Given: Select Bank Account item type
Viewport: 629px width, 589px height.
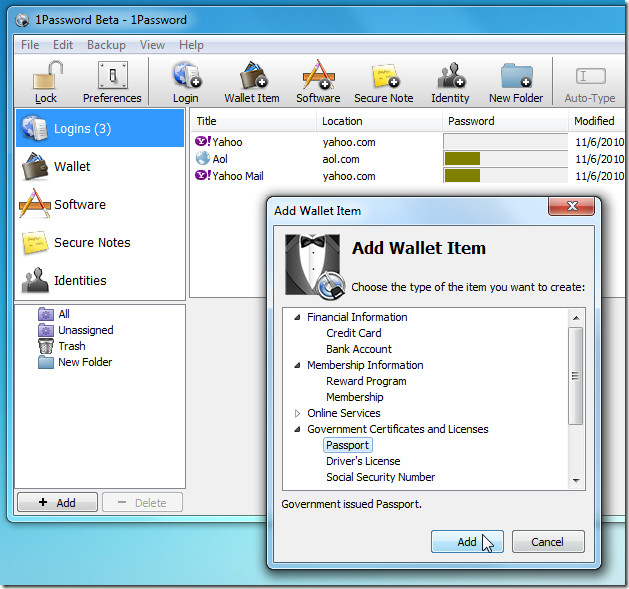Looking at the screenshot, I should click(359, 349).
